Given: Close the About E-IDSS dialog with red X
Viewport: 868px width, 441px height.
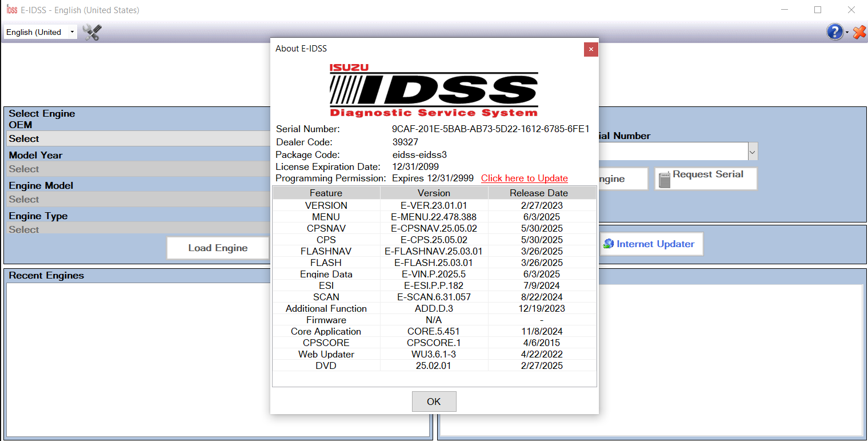Looking at the screenshot, I should coord(591,49).
